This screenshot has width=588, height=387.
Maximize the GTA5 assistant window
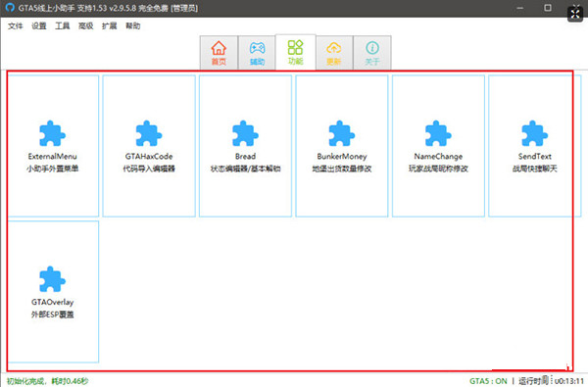tap(548, 8)
